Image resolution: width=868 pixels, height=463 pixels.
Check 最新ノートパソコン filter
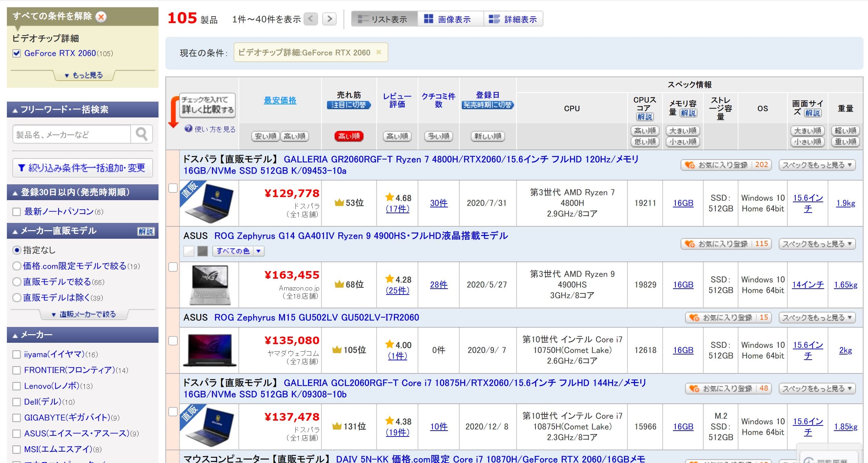point(17,212)
